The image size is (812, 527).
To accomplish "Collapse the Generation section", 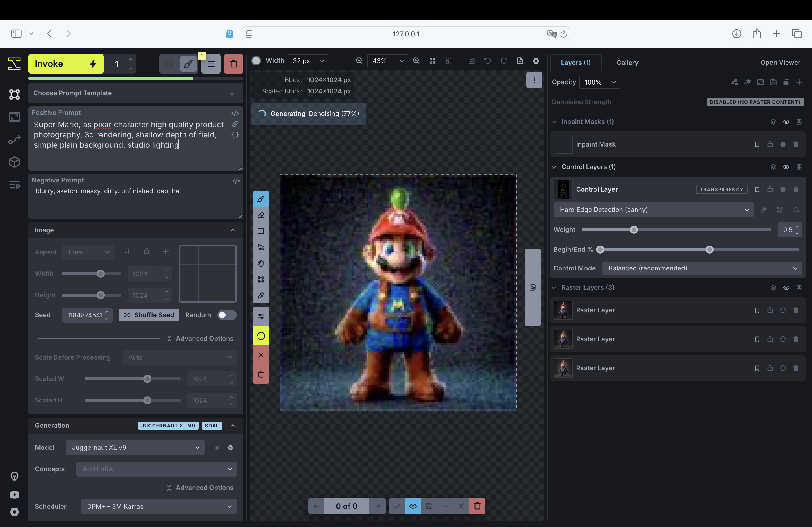I will pyautogui.click(x=233, y=425).
